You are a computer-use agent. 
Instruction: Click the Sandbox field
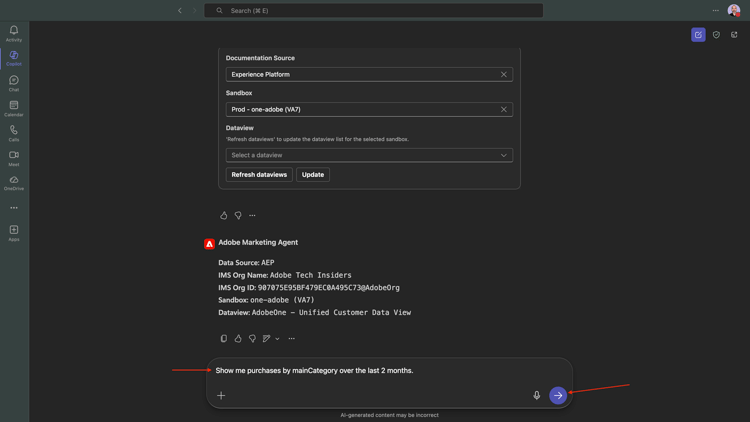[369, 109]
